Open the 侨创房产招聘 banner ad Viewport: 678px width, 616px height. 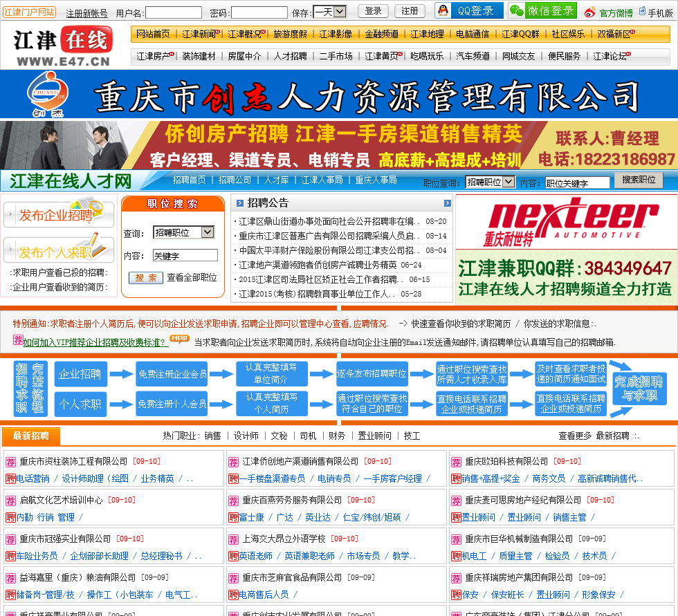point(339,145)
